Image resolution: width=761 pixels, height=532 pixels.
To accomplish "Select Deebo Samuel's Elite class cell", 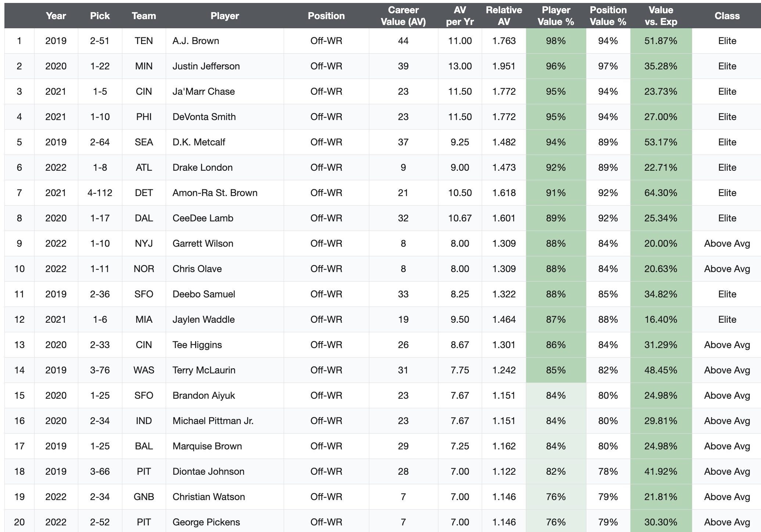I will pyautogui.click(x=727, y=294).
